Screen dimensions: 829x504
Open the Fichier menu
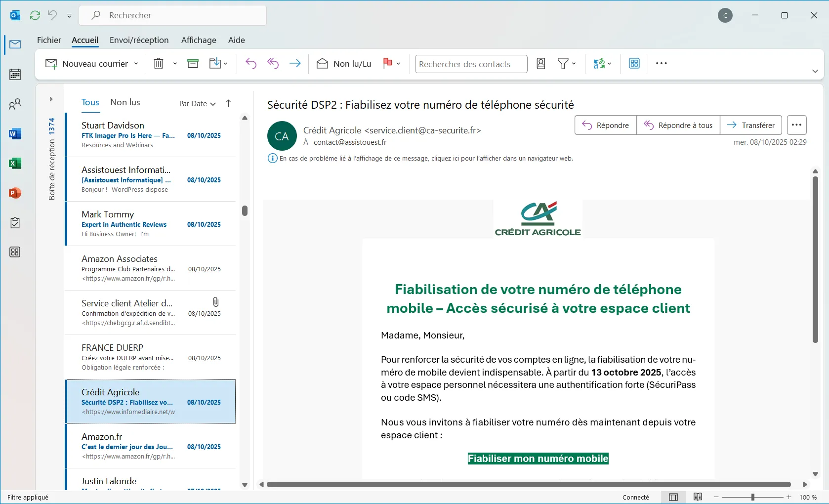(x=49, y=40)
